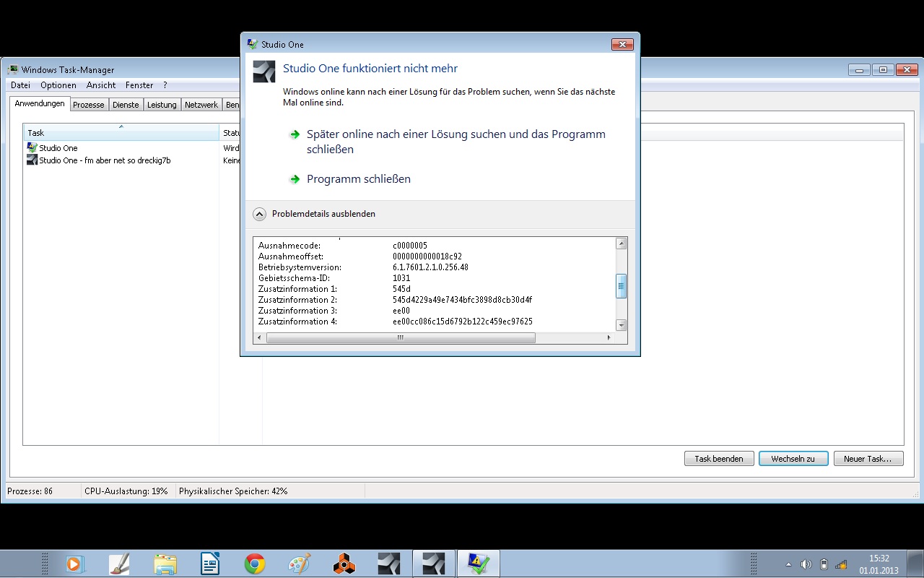
Task: Open the clock showing 15:32
Action: pos(879,564)
